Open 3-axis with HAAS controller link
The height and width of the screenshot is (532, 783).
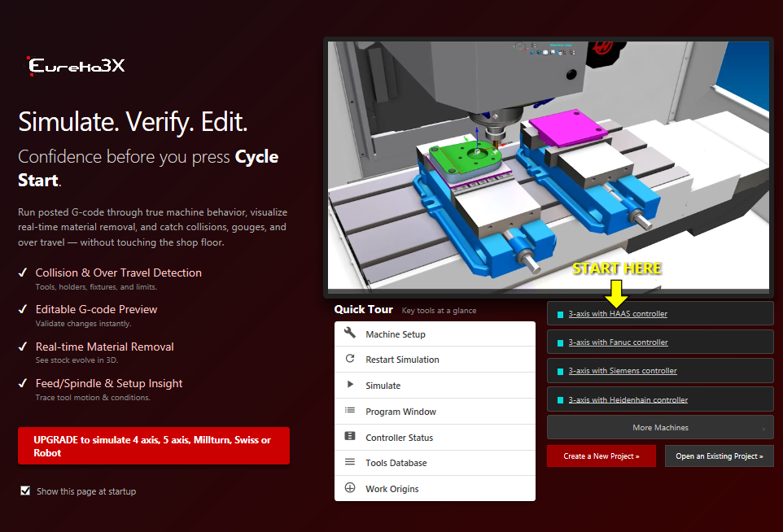[x=618, y=314]
